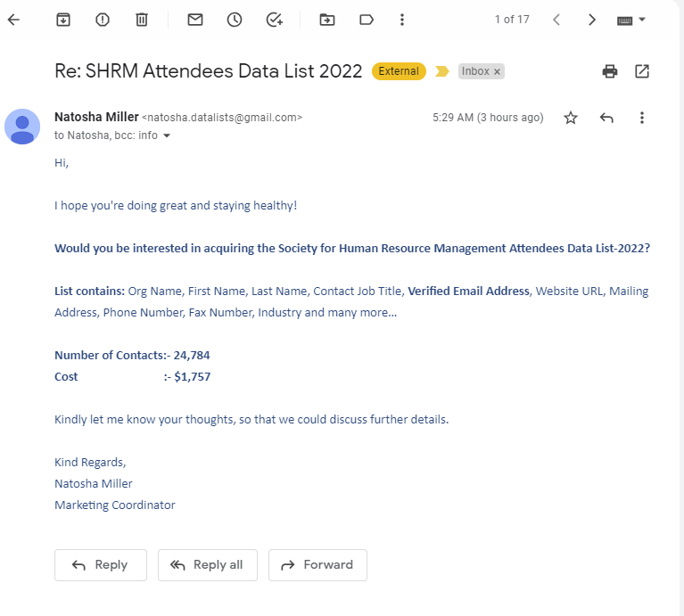Click the Reply all button
The image size is (684, 616).
point(208,565)
